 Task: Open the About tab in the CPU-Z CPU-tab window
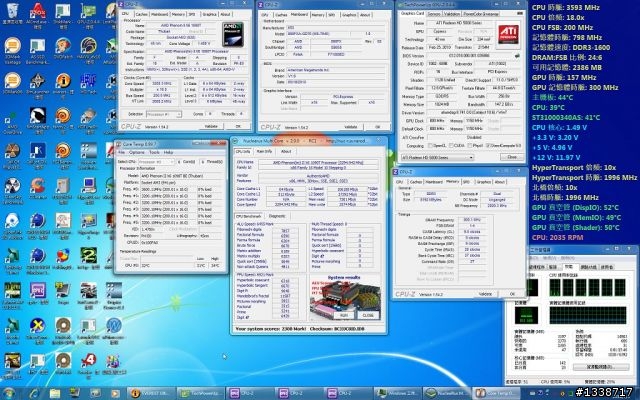coord(225,14)
